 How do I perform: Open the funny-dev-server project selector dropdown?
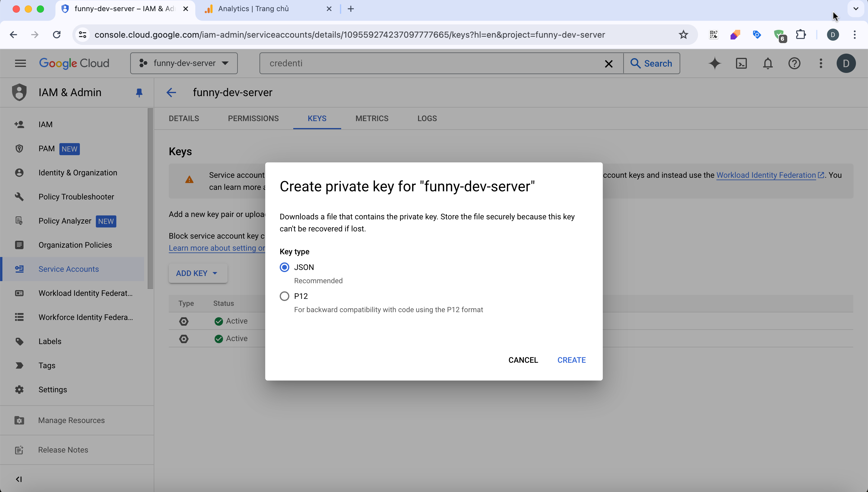tap(184, 63)
